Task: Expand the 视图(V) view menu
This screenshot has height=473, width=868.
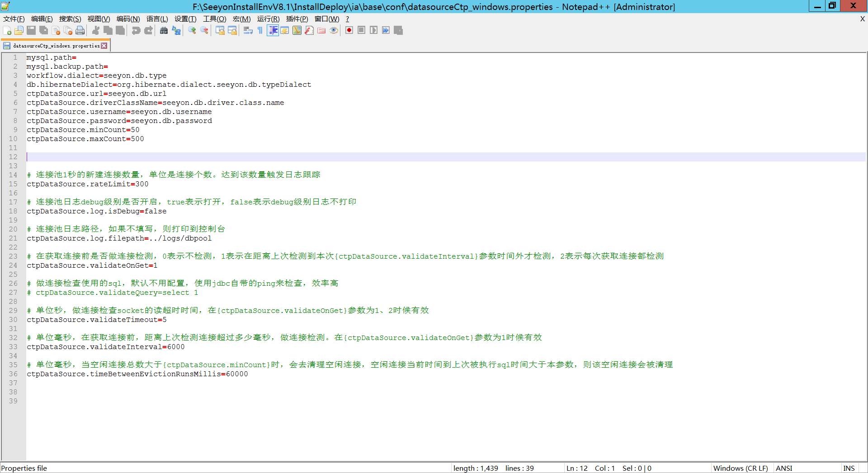Action: (99, 19)
